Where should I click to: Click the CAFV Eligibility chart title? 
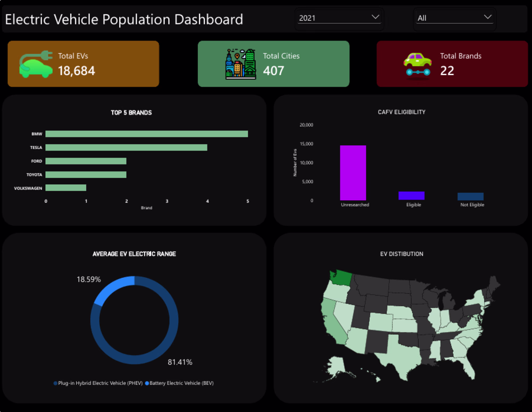[402, 112]
